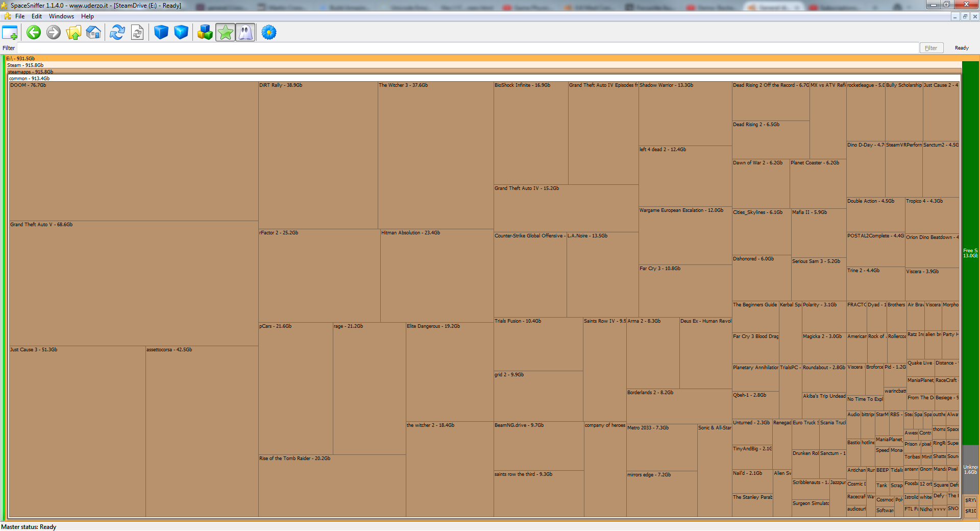Screen dimensions: 980x531
Task: Open the Help menu
Action: (87, 16)
